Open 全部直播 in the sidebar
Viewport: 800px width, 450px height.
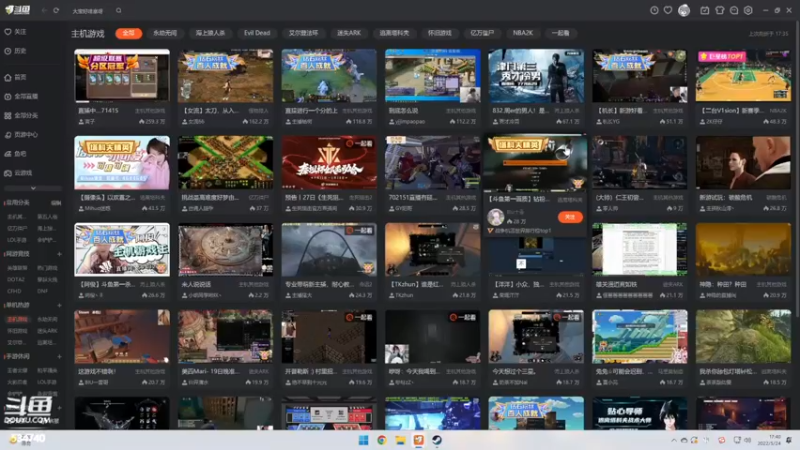(21, 96)
